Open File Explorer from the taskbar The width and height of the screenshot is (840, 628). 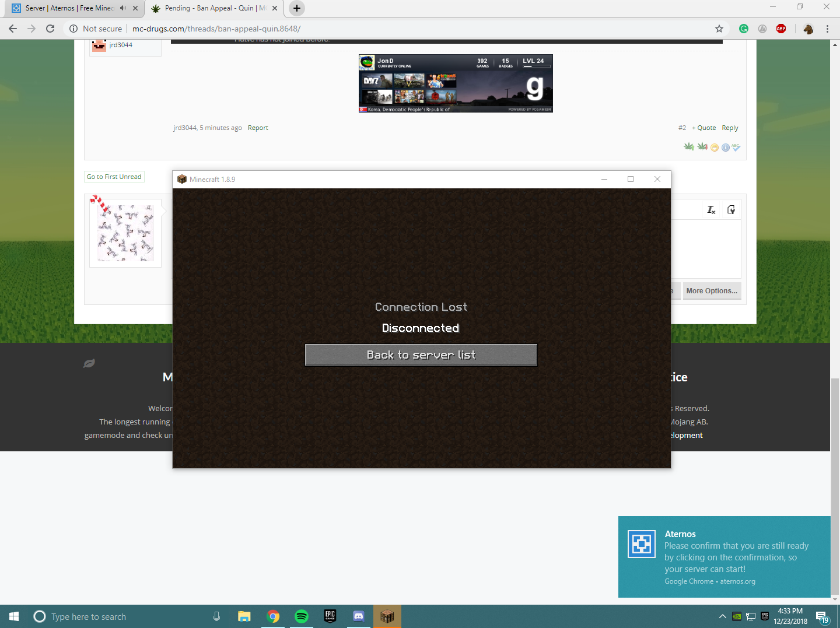[x=244, y=616]
